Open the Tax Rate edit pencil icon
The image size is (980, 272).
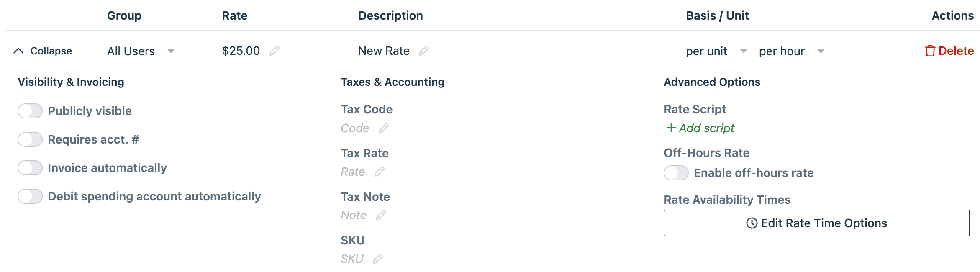pos(380,172)
